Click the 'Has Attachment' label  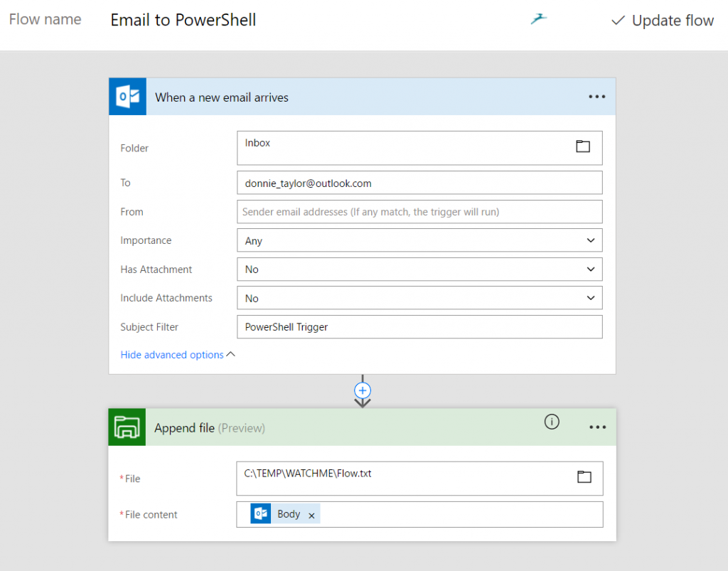click(156, 270)
